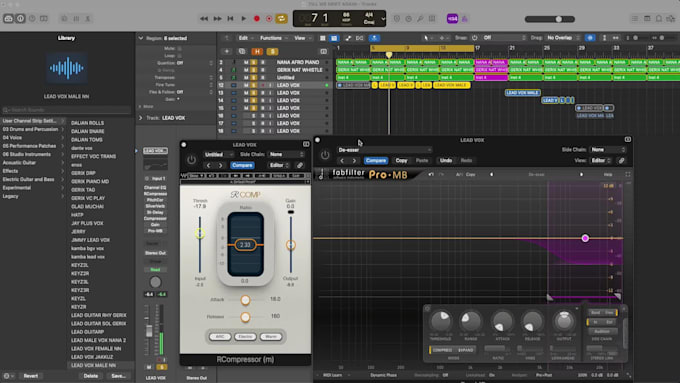Click the Library Save button
The height and width of the screenshot is (383, 680).
tap(118, 376)
